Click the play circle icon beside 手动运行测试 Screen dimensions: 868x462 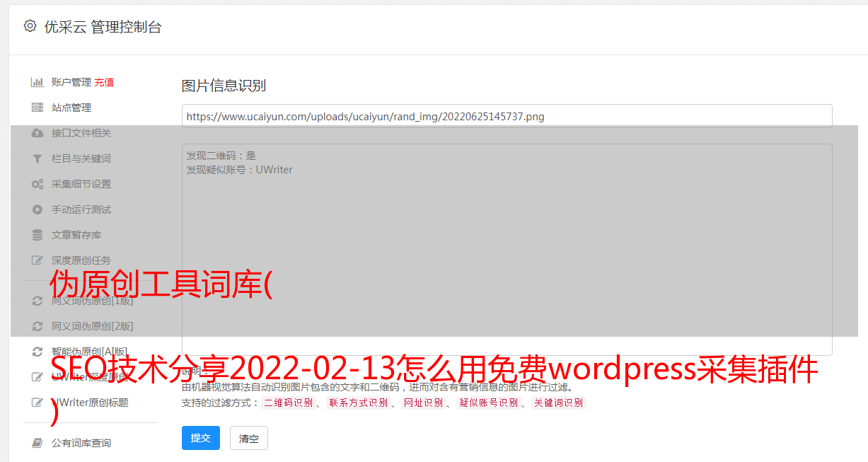37,209
